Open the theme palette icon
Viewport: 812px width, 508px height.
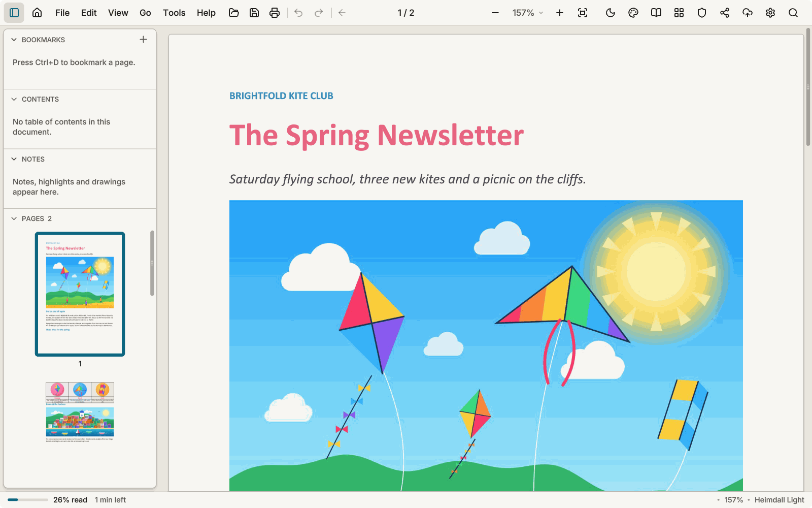point(633,13)
